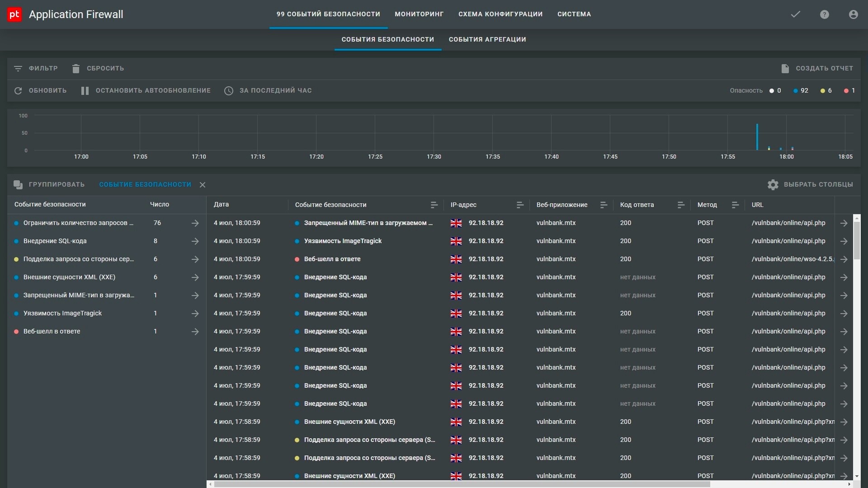Click the gear icon for column selection

click(773, 185)
